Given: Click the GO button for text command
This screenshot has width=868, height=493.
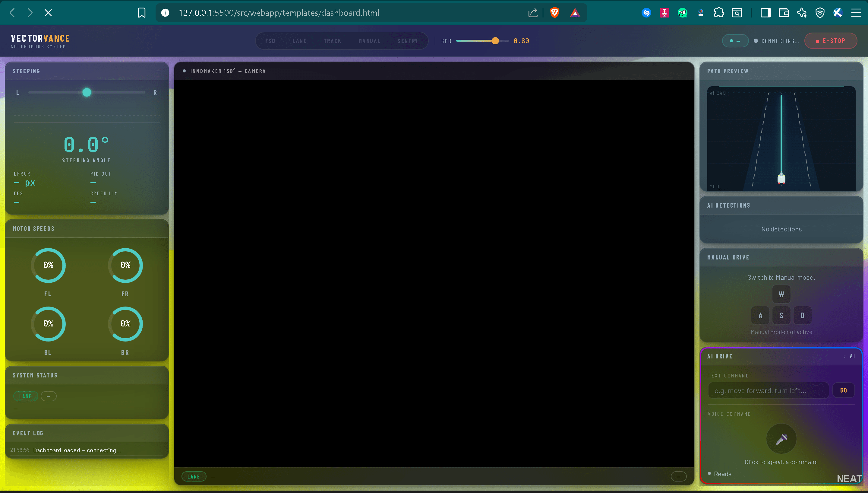Looking at the screenshot, I should tap(844, 390).
